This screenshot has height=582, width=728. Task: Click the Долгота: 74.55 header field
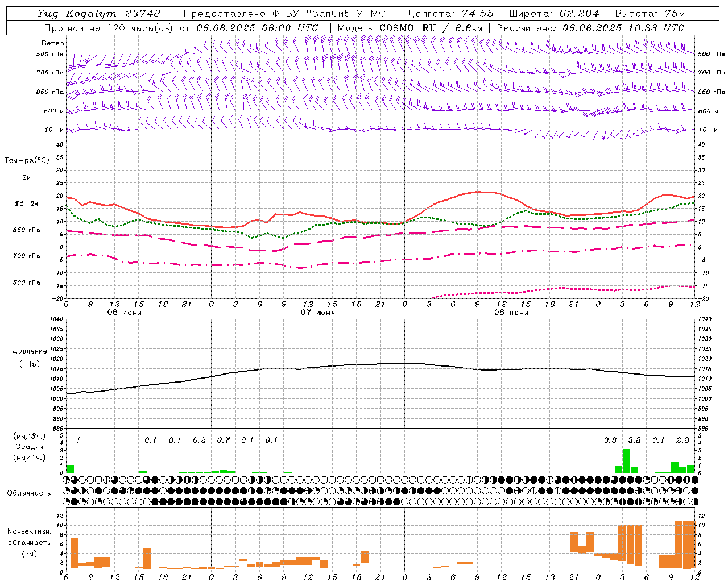point(451,14)
